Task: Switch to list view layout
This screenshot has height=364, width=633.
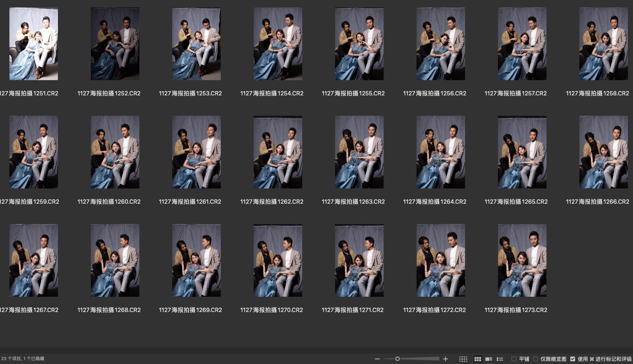Action: pos(500,359)
